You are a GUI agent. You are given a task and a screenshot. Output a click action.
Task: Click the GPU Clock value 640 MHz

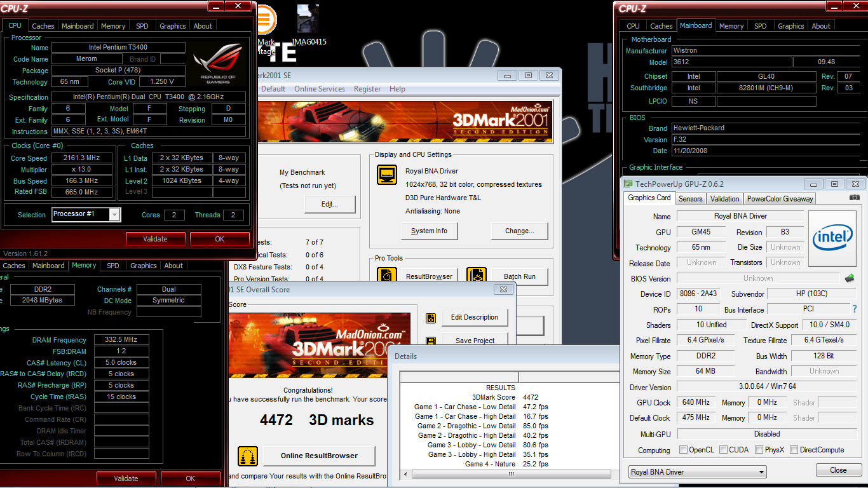(696, 402)
